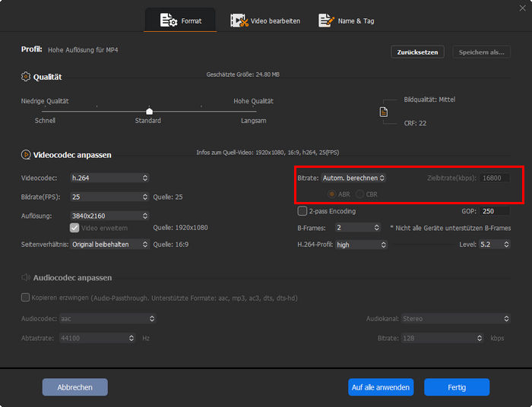
Task: Click Bildqualität: Mittel text
Action: [429, 99]
